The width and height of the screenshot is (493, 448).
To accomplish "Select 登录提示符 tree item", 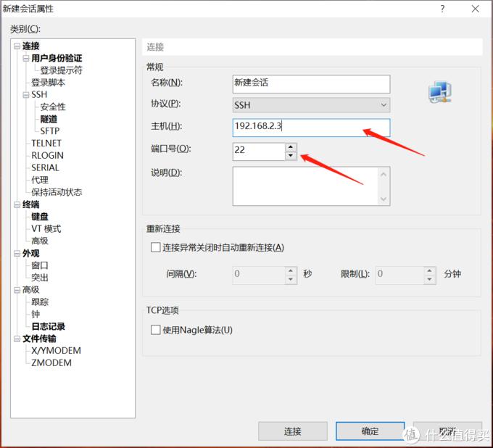I will pyautogui.click(x=62, y=70).
